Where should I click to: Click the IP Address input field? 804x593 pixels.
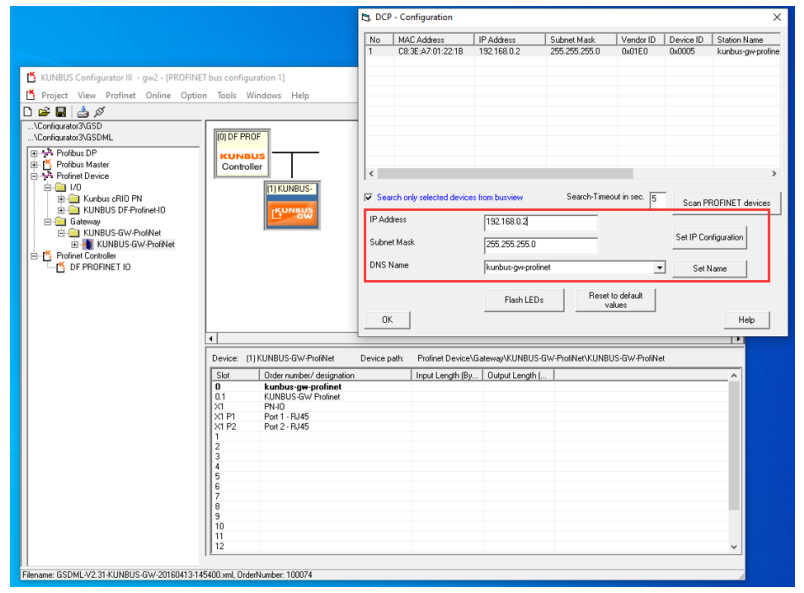point(540,222)
